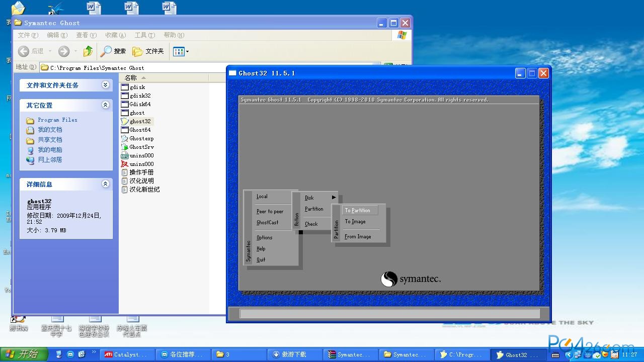Select Peer to peer in Ghost menu
644x362 pixels.
270,212
